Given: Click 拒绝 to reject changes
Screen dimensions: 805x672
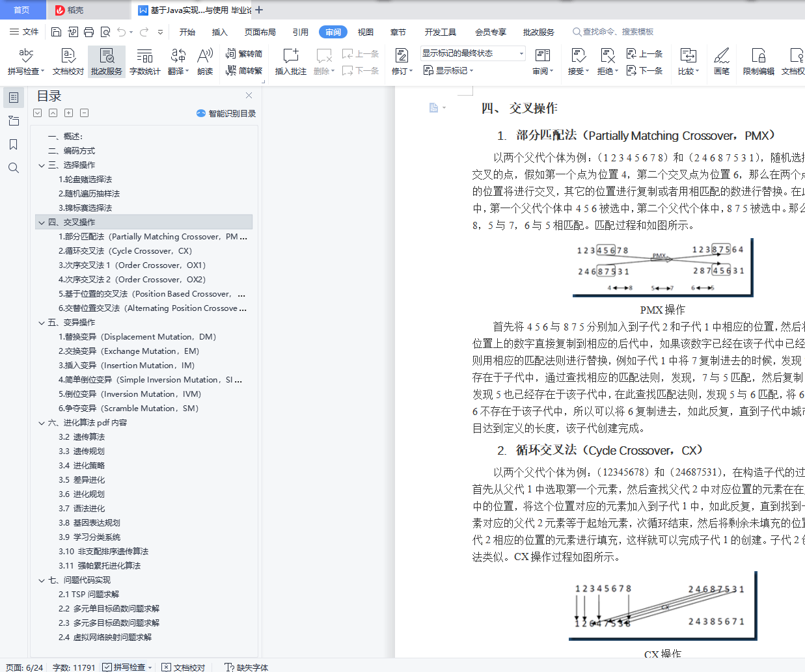Looking at the screenshot, I should point(607,62).
